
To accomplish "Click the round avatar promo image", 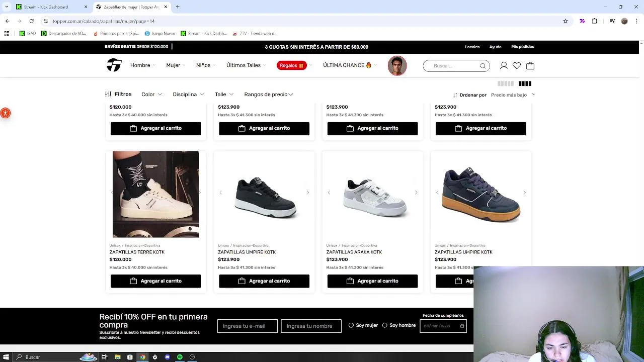I will pos(397,65).
